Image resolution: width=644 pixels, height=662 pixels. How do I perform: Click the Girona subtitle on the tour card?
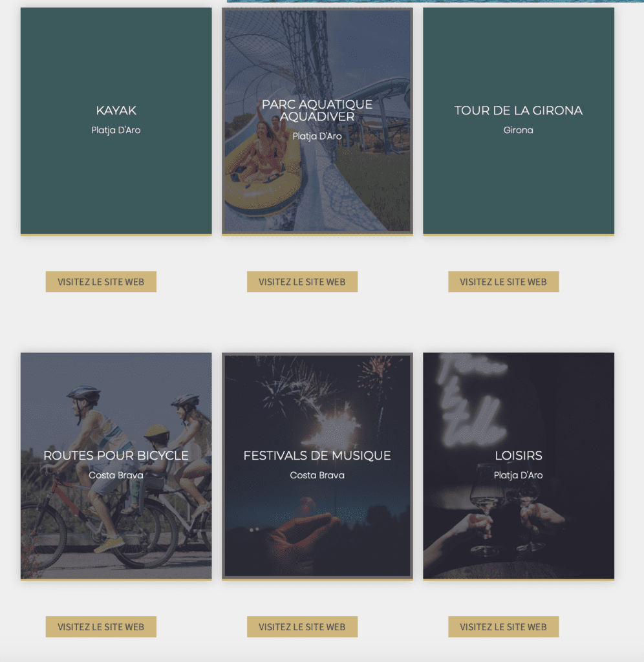coord(518,130)
